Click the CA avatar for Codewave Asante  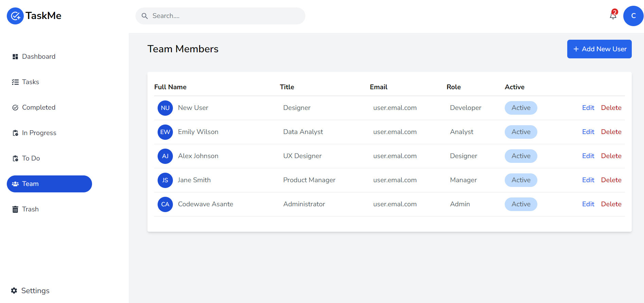click(x=165, y=204)
